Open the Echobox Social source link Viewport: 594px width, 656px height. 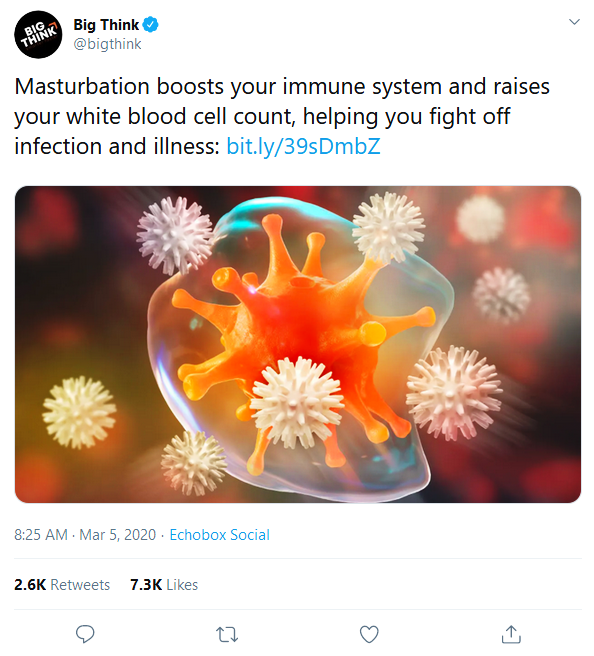pos(220,535)
